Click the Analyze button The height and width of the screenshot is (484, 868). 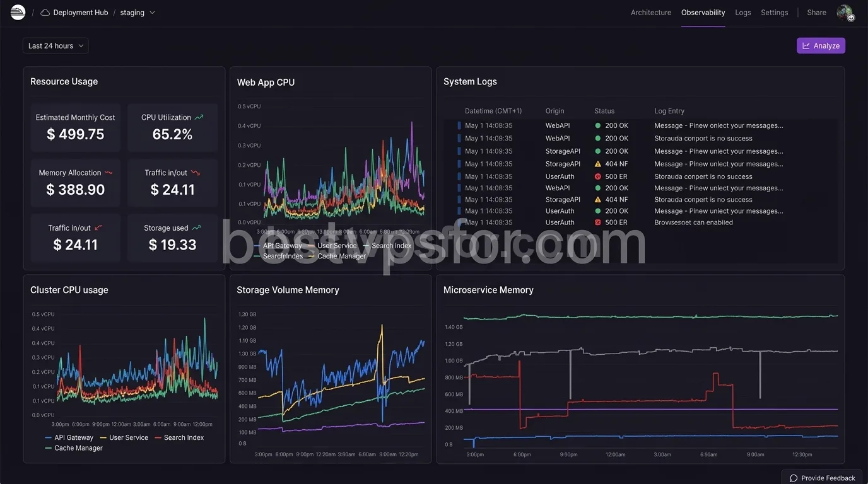pos(821,45)
